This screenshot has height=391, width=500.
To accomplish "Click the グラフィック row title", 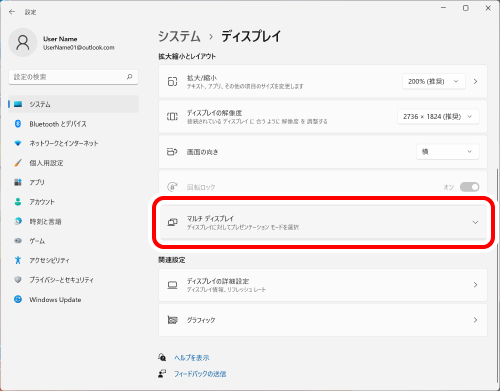I will [x=201, y=320].
